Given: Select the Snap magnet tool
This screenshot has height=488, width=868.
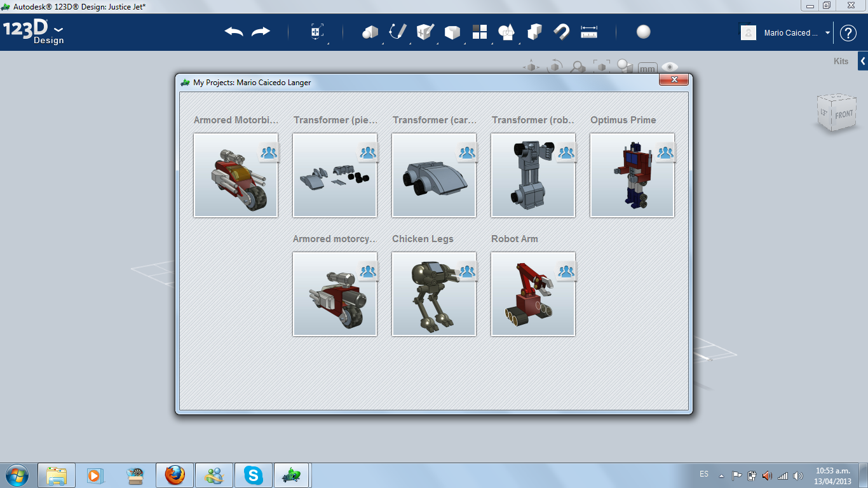Looking at the screenshot, I should 561,32.
